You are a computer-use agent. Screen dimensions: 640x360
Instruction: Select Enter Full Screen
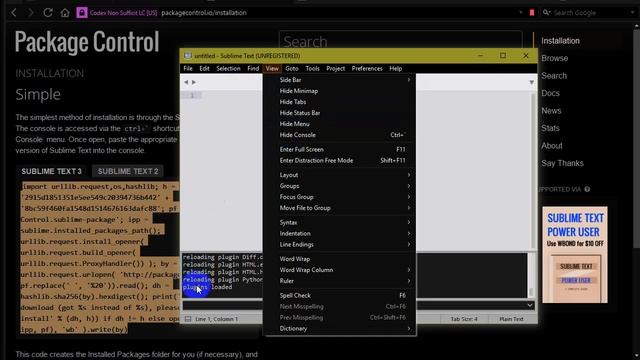[x=340, y=149]
